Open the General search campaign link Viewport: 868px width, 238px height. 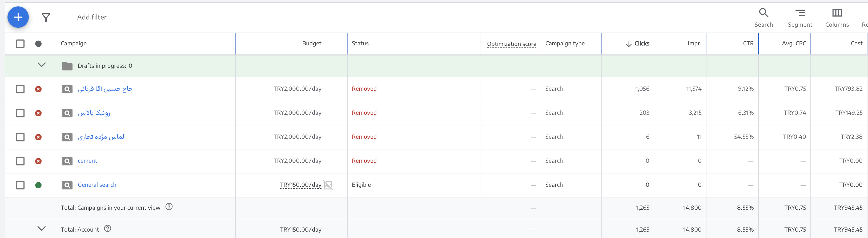click(x=97, y=185)
